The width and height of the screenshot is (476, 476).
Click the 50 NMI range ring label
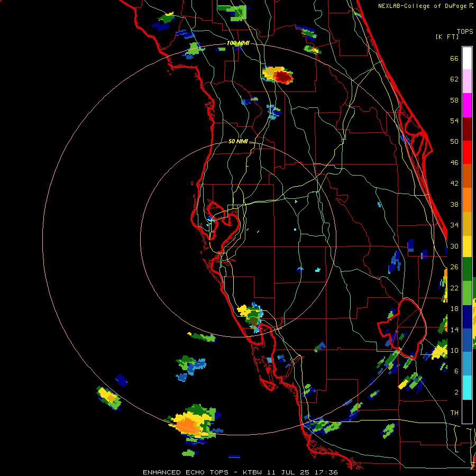point(238,141)
